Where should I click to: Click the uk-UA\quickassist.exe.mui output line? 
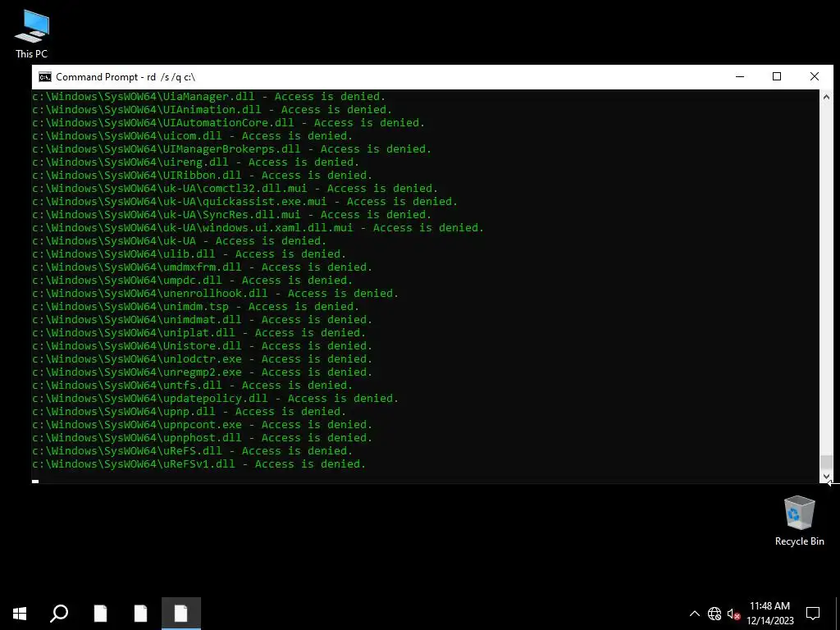244,202
